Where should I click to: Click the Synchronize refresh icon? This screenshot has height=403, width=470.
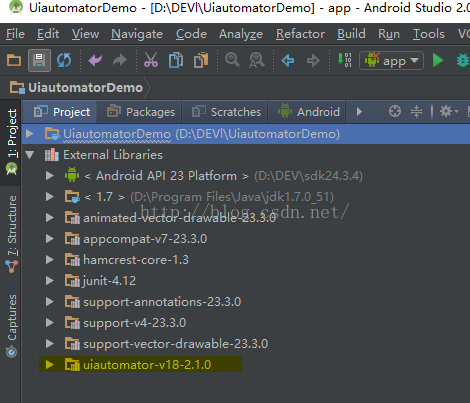pos(64,60)
